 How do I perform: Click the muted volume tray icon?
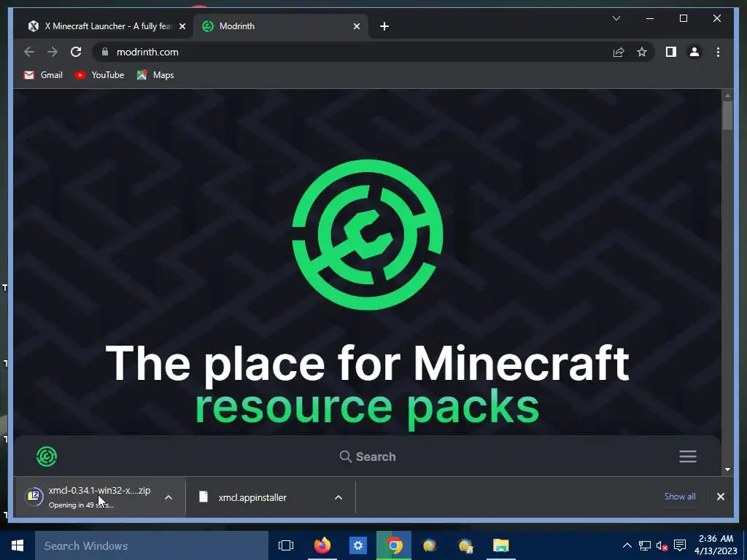[x=662, y=545]
